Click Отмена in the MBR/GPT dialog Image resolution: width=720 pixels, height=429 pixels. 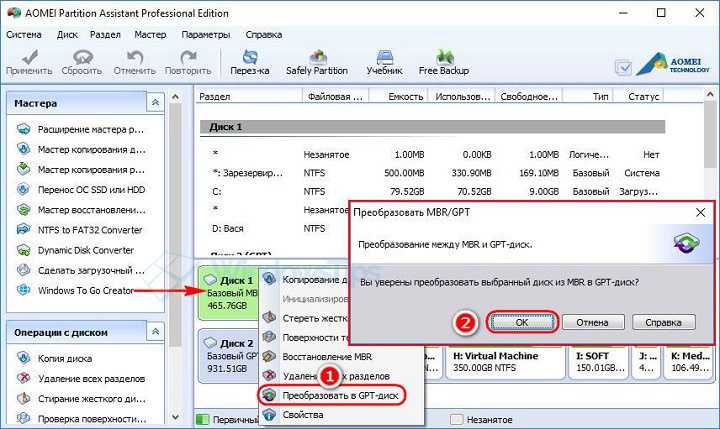(x=592, y=322)
